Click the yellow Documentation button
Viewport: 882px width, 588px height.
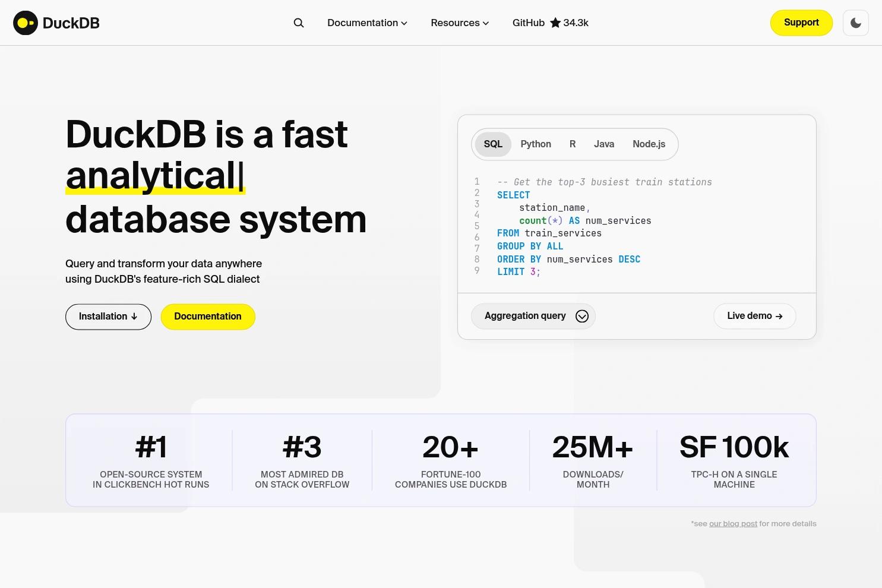[208, 317]
